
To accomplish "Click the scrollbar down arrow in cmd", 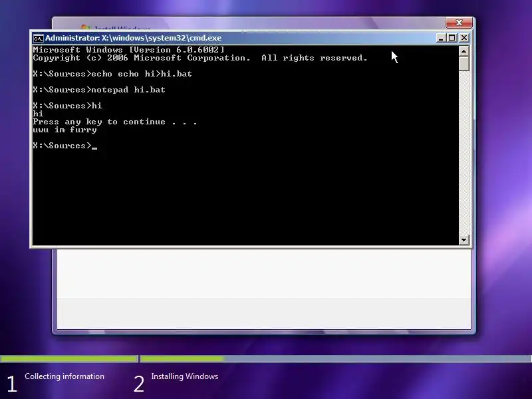I will pyautogui.click(x=464, y=239).
